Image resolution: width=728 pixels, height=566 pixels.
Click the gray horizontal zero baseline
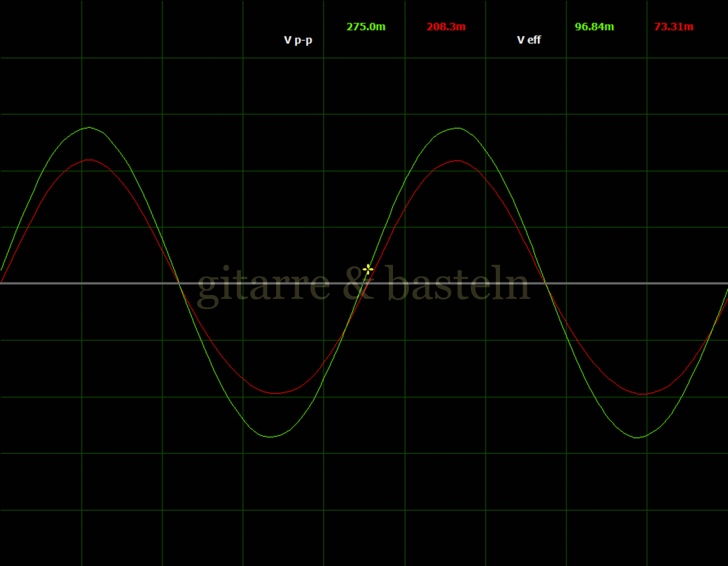[x=114, y=283]
